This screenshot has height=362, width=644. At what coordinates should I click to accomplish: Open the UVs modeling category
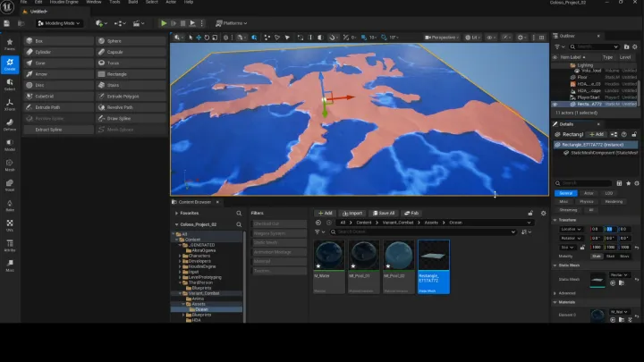click(x=10, y=225)
